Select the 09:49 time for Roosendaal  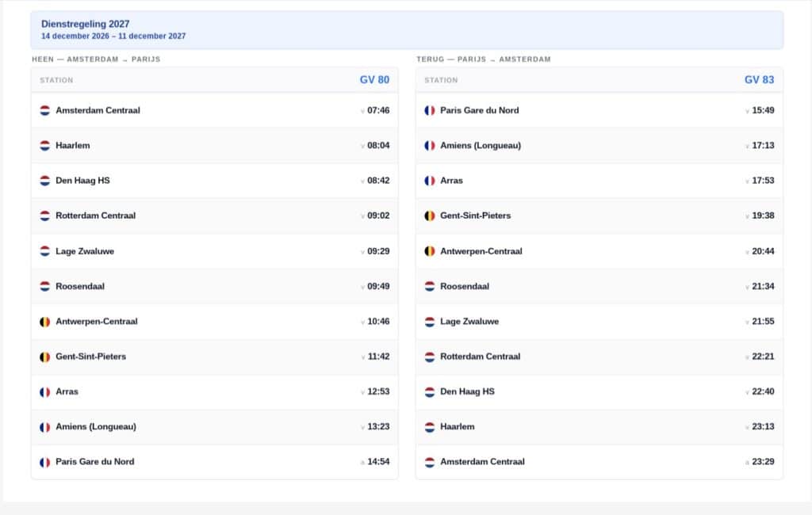click(378, 286)
